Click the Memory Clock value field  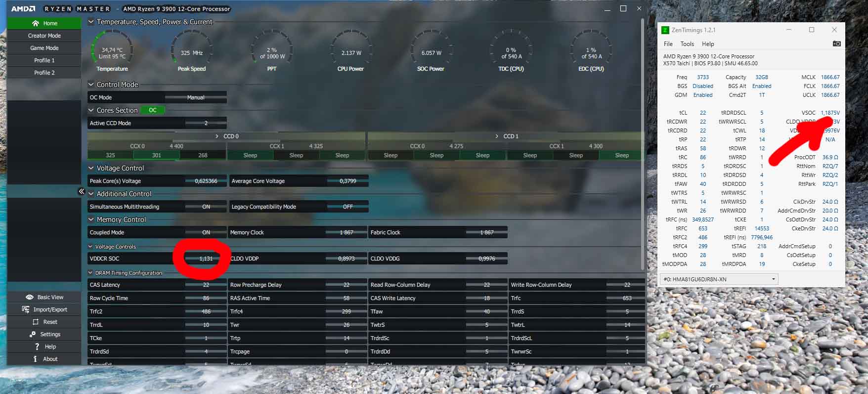pyautogui.click(x=347, y=232)
